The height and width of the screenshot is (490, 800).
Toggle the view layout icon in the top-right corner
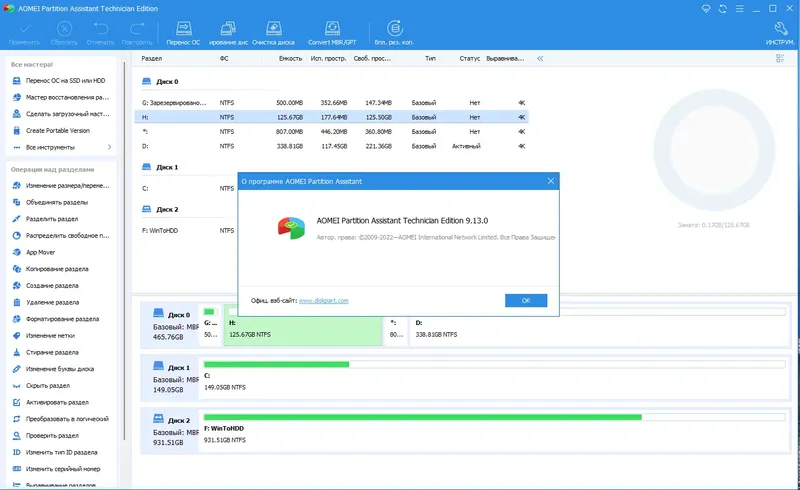pos(780,59)
